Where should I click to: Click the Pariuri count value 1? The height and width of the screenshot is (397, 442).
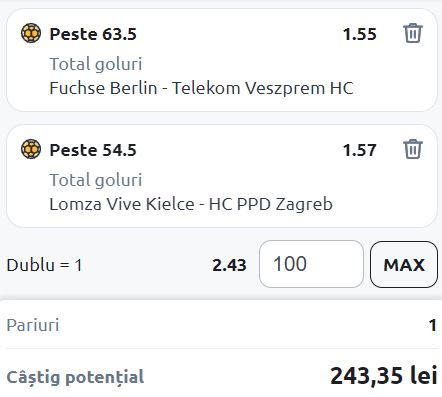(433, 325)
